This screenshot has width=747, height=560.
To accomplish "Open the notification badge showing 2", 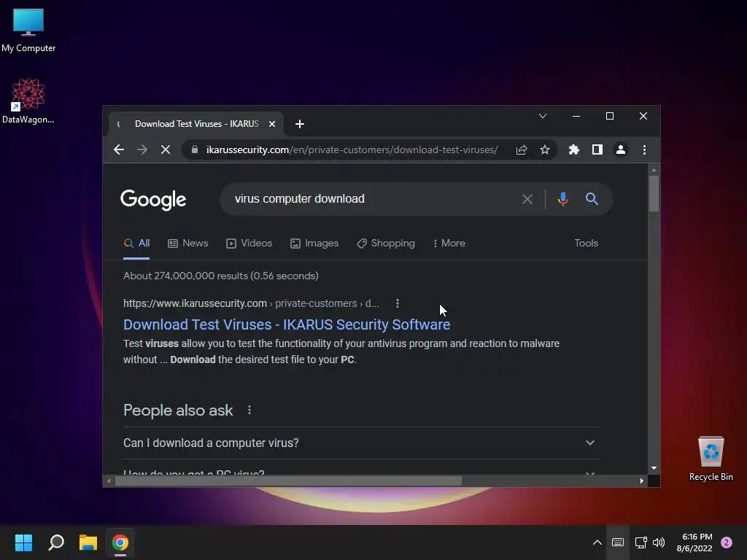I will (727, 542).
